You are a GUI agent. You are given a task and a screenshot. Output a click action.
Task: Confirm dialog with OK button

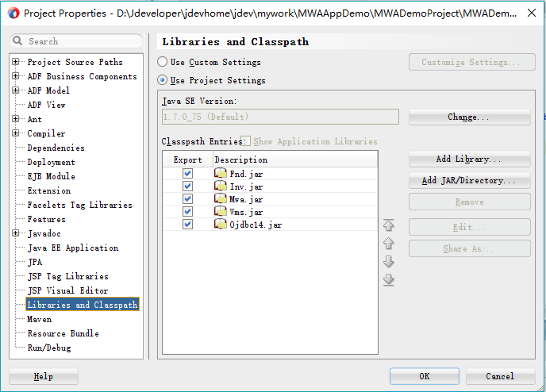pyautogui.click(x=424, y=376)
